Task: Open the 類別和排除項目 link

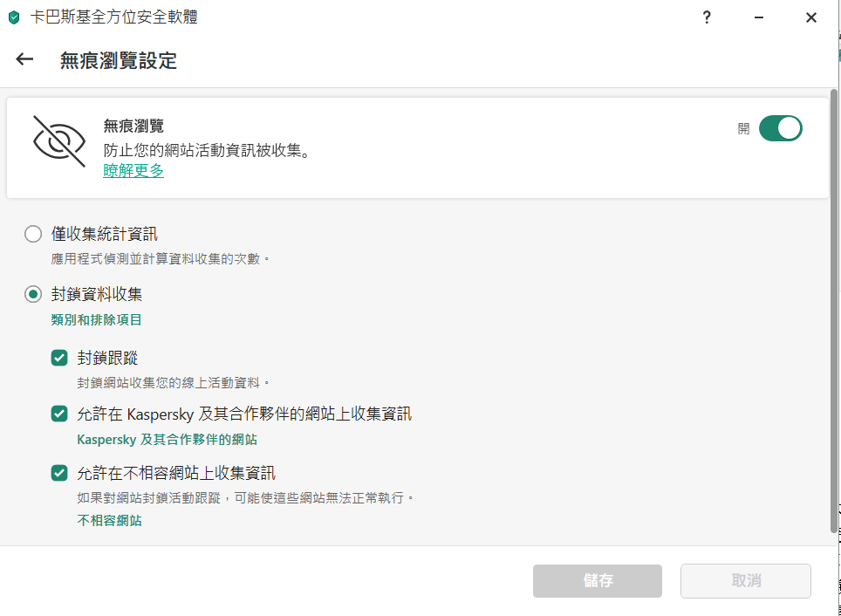Action: coord(97,320)
